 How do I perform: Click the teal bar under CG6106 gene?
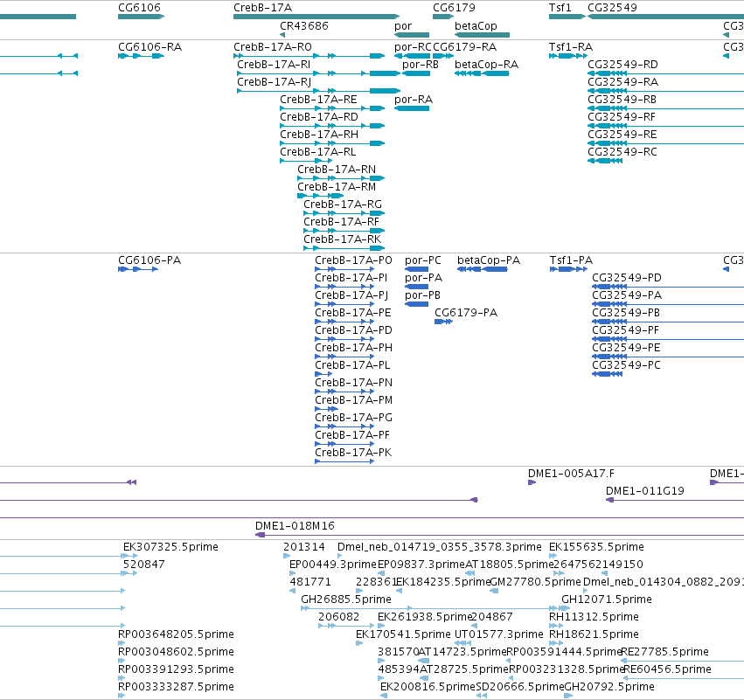click(141, 17)
